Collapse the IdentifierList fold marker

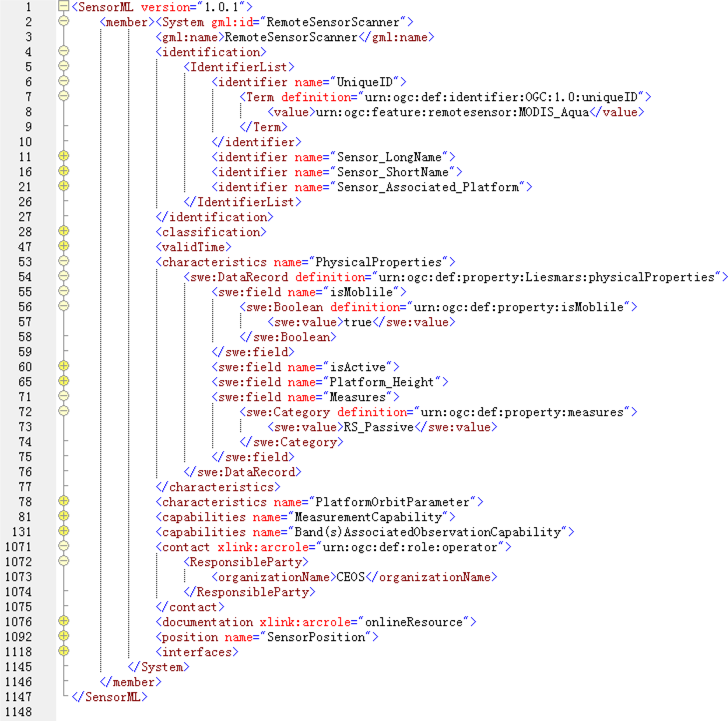pos(64,66)
